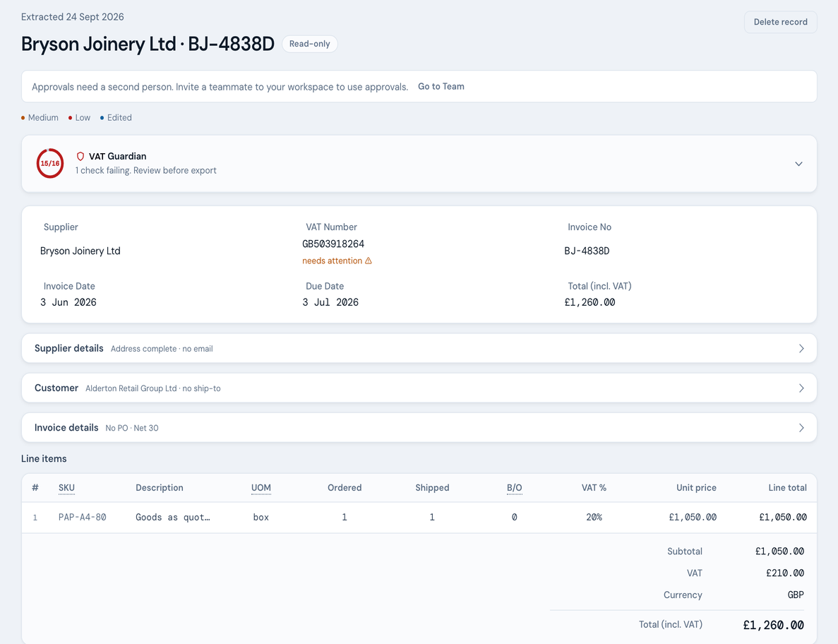Click the VAT Number value GB503918264
Image resolution: width=838 pixels, height=644 pixels.
click(333, 244)
